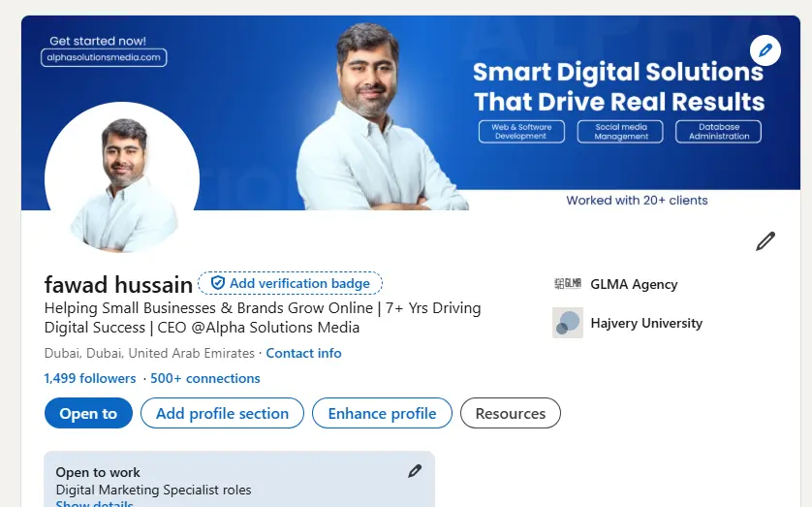Open the Open to menu button
Screen dimensions: 812x507
(88, 413)
